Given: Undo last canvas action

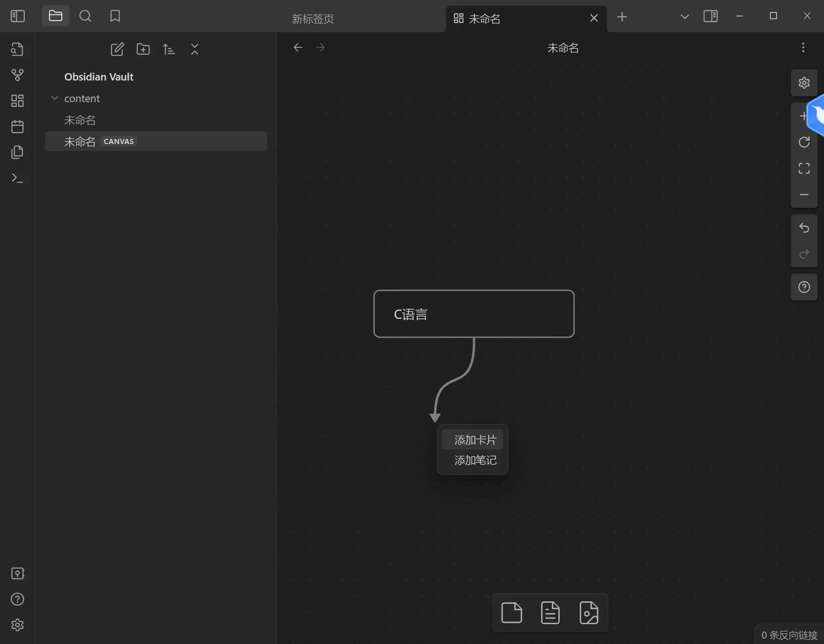Looking at the screenshot, I should (x=804, y=228).
